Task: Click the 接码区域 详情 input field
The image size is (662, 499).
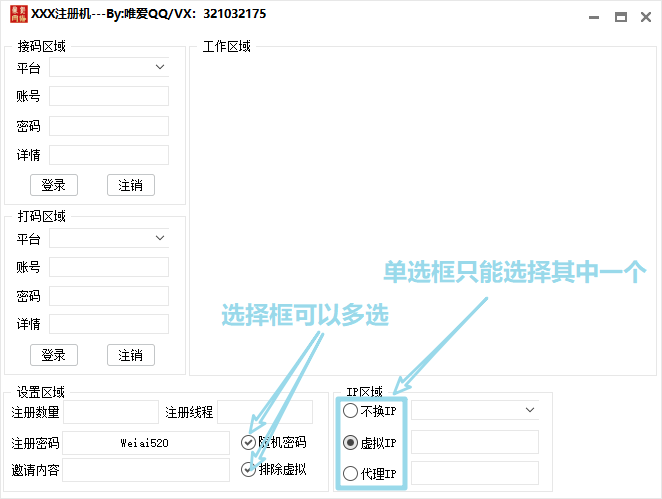Action: pos(109,155)
